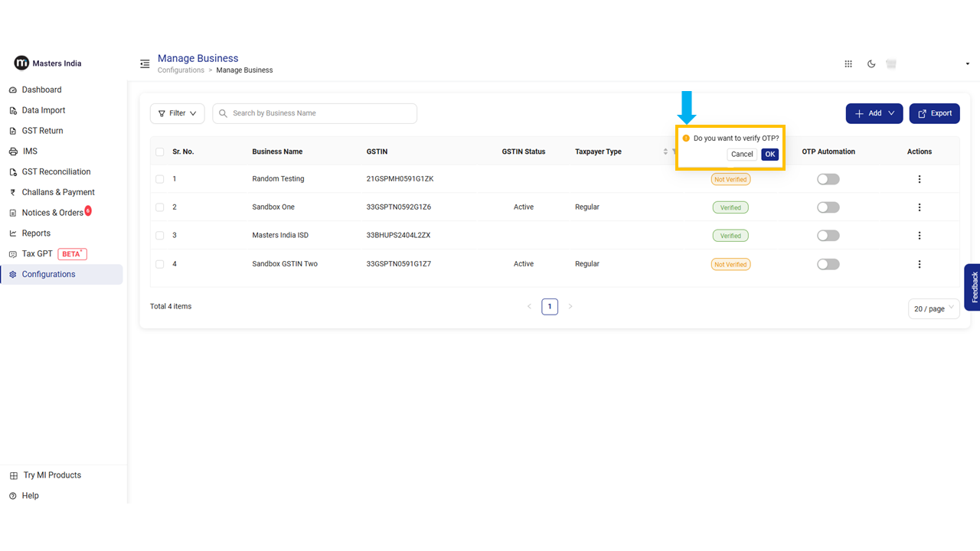The width and height of the screenshot is (980, 551).
Task: Go to Notices & Orders menu
Action: tap(52, 213)
